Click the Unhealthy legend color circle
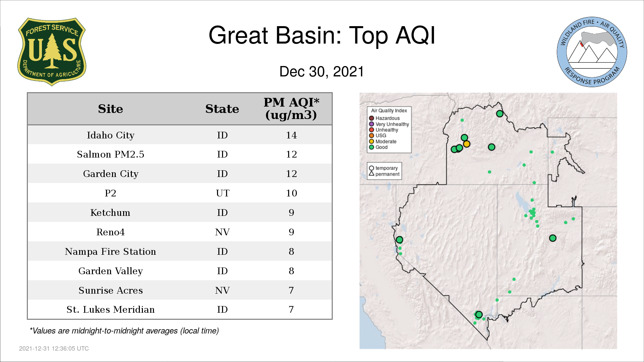 pyautogui.click(x=371, y=130)
